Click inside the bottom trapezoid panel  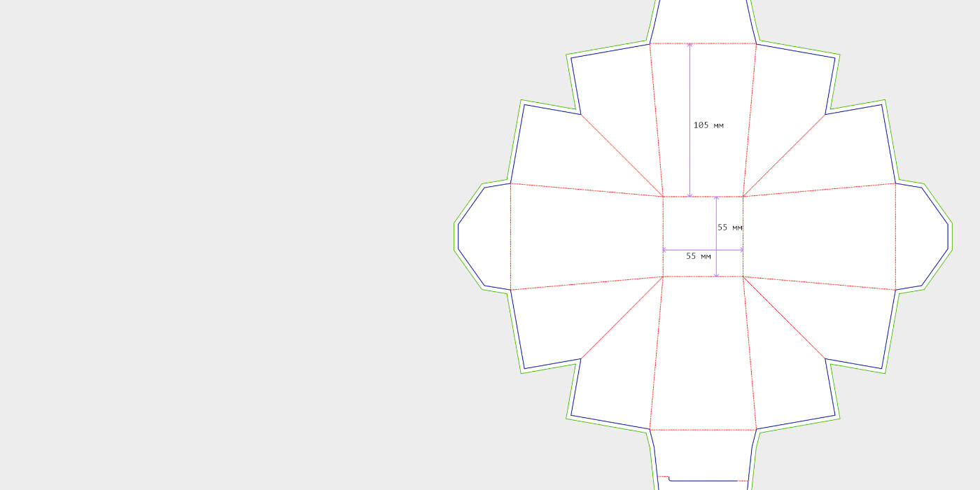pyautogui.click(x=703, y=357)
